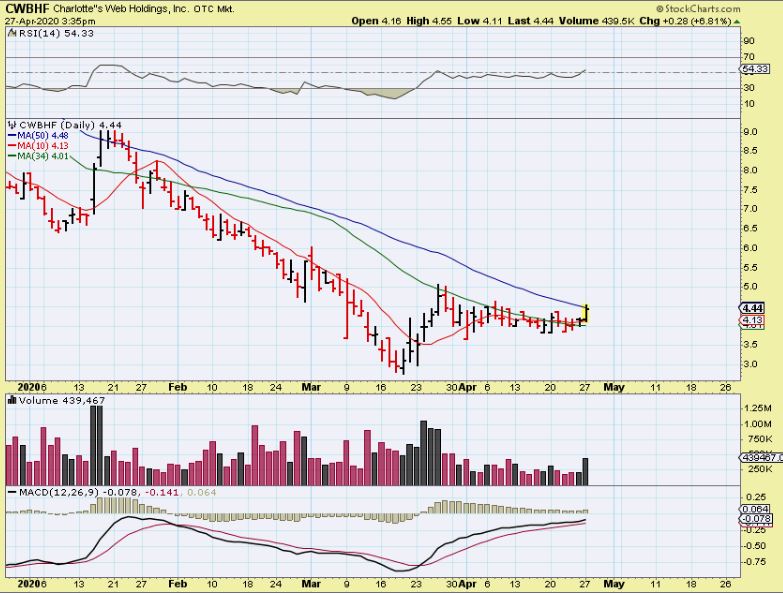Screen dimensions: 783x594
Task: Click the 6.0 price axis label
Action: tap(750, 248)
